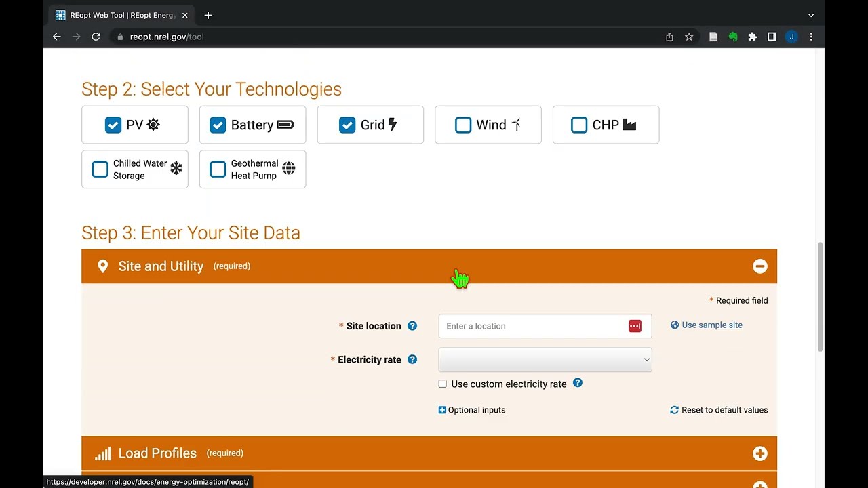The width and height of the screenshot is (868, 488).
Task: Open Site location help icon
Action: 412,326
